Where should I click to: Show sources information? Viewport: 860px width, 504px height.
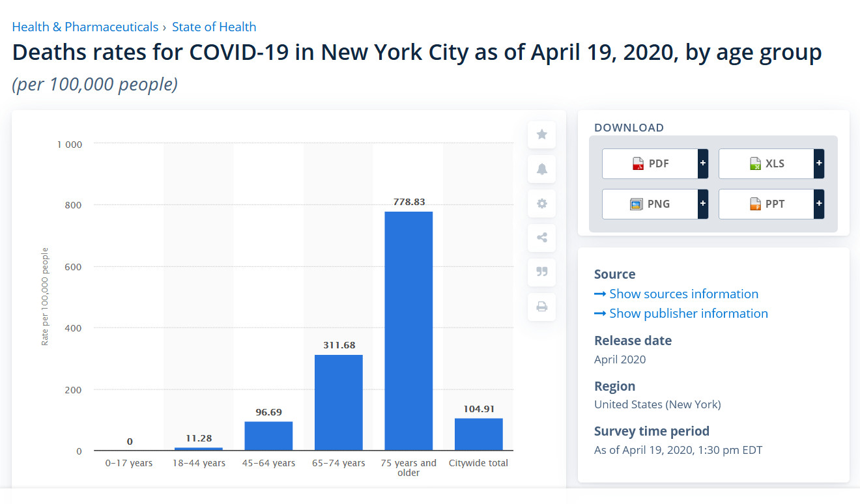683,294
